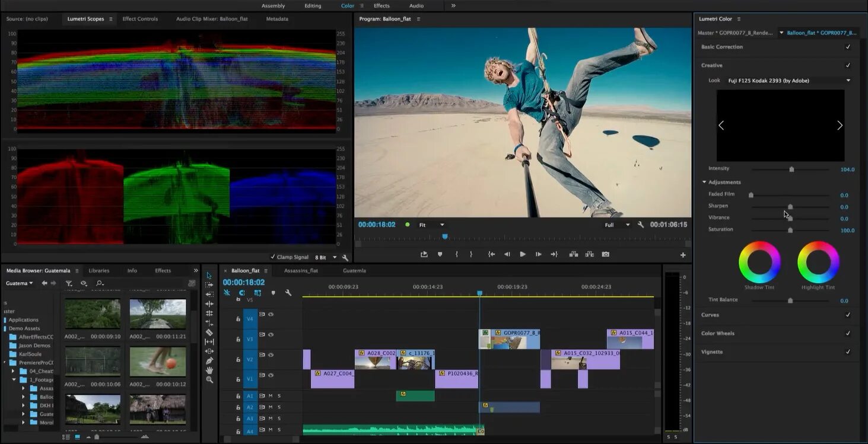Click the Shadow Tint color wheel
This screenshot has height=444, width=868.
pyautogui.click(x=759, y=262)
